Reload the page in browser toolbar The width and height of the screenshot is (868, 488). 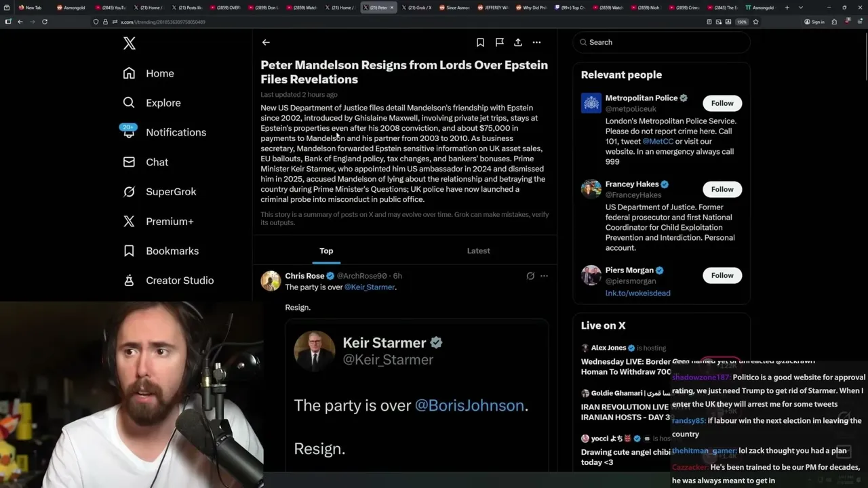pos(45,22)
